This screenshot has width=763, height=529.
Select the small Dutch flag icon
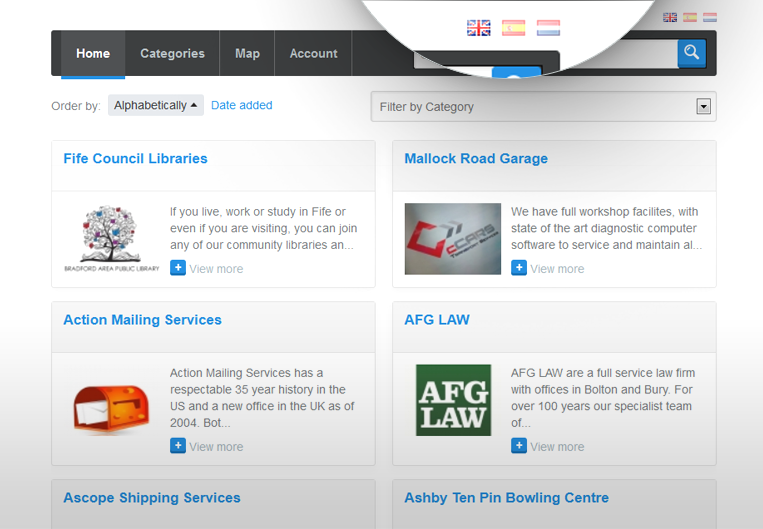(x=709, y=18)
